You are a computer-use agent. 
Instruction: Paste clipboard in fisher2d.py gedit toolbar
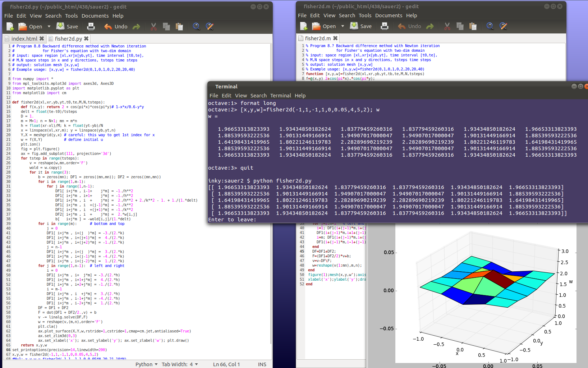179,27
